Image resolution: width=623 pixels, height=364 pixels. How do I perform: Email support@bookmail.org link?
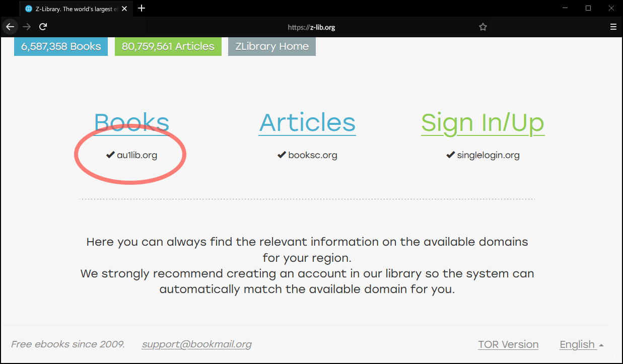pyautogui.click(x=197, y=344)
